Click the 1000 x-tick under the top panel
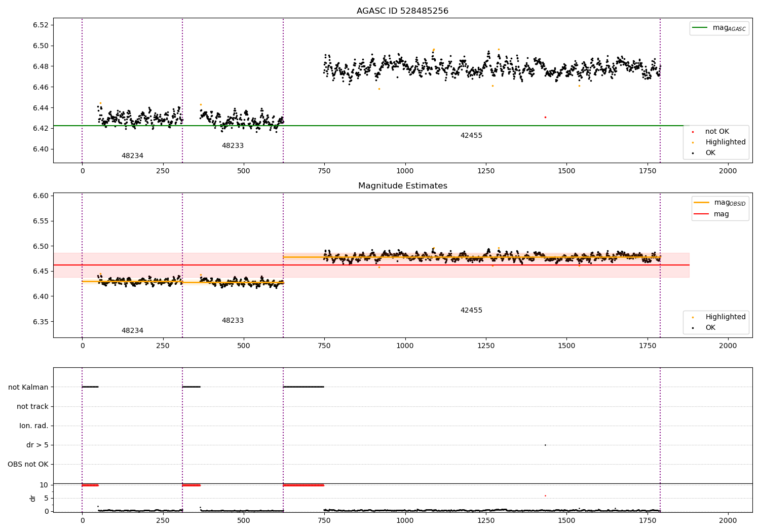760x532 pixels. click(x=405, y=171)
